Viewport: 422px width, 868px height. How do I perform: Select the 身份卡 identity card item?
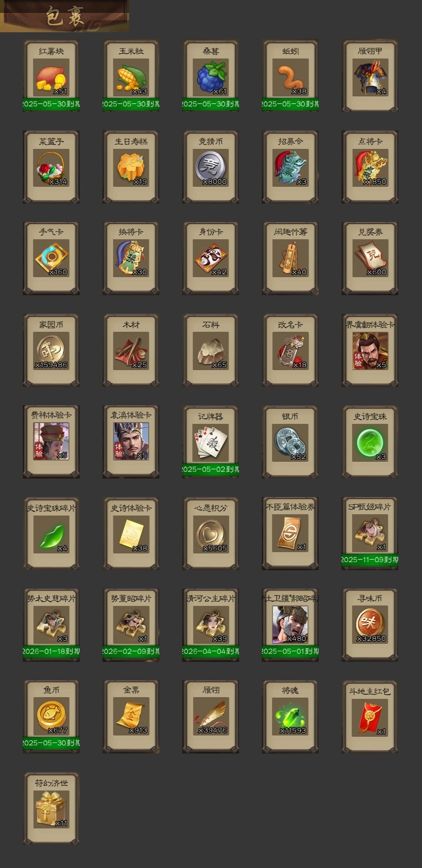(211, 258)
